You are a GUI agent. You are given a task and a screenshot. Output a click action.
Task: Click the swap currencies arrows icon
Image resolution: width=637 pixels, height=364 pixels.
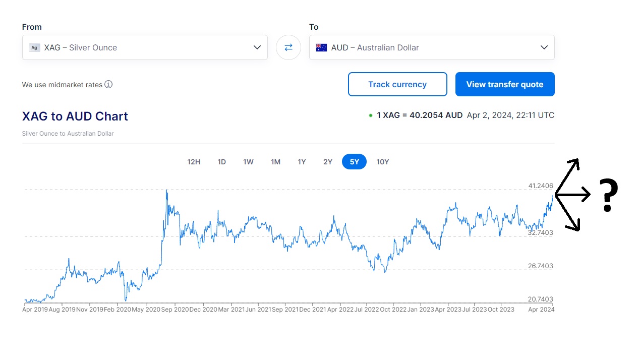[x=288, y=47]
